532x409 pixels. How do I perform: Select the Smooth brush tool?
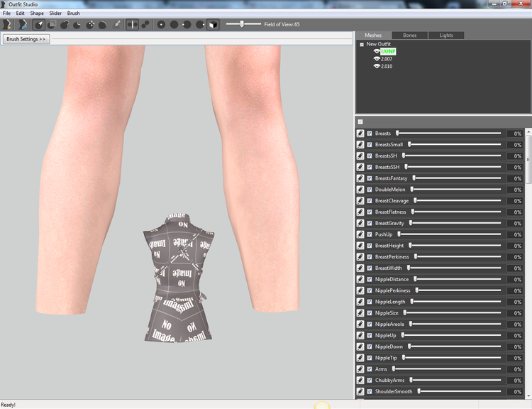pos(102,24)
